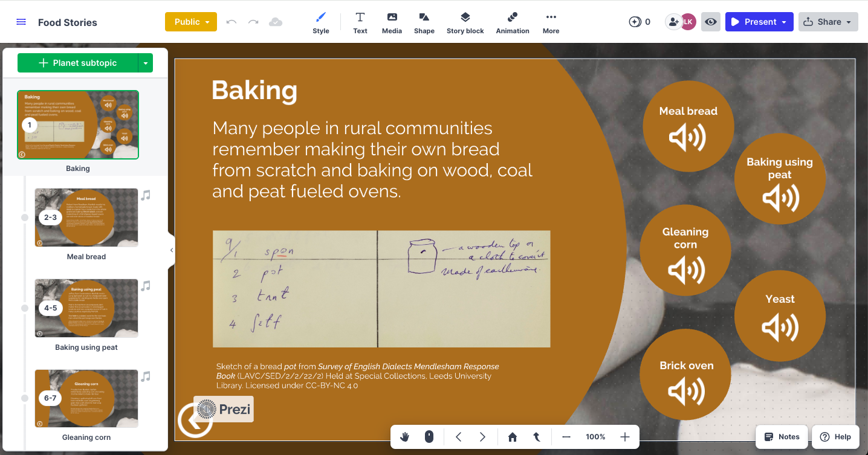868x455 pixels.
Task: Click the LK user avatar
Action: click(x=688, y=22)
